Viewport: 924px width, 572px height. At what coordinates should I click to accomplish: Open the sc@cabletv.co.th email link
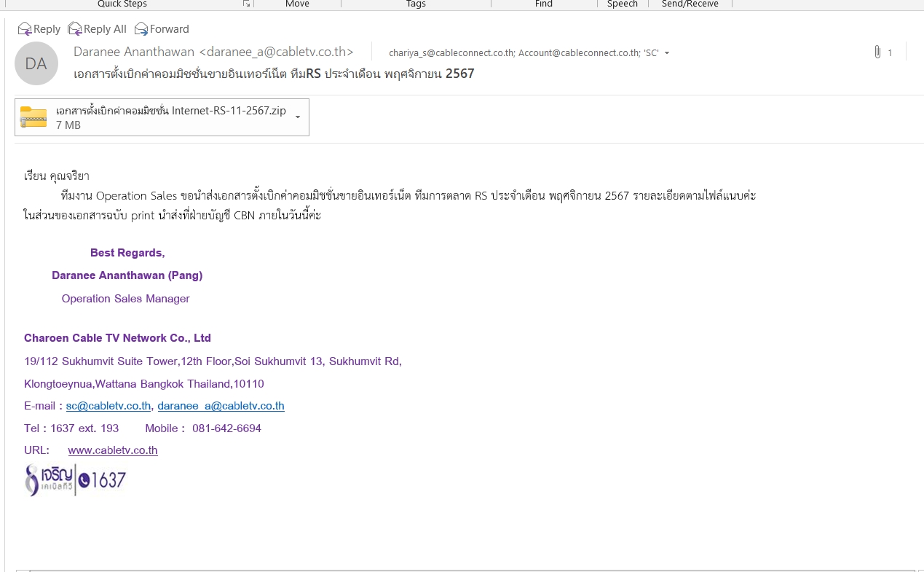point(108,406)
